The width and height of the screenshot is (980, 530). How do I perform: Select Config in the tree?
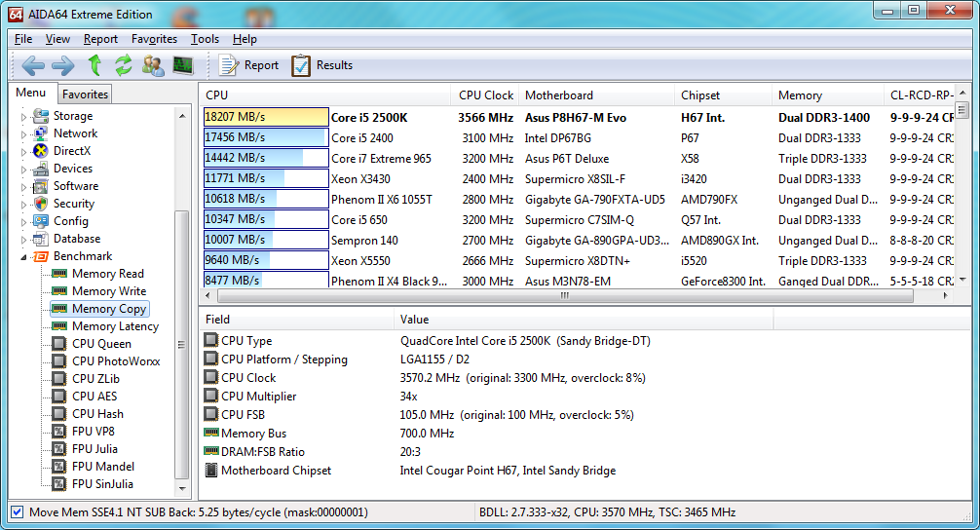pyautogui.click(x=70, y=220)
